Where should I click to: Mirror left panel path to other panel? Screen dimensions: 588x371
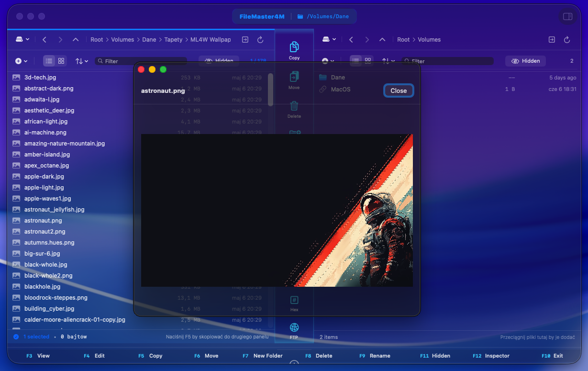click(245, 40)
